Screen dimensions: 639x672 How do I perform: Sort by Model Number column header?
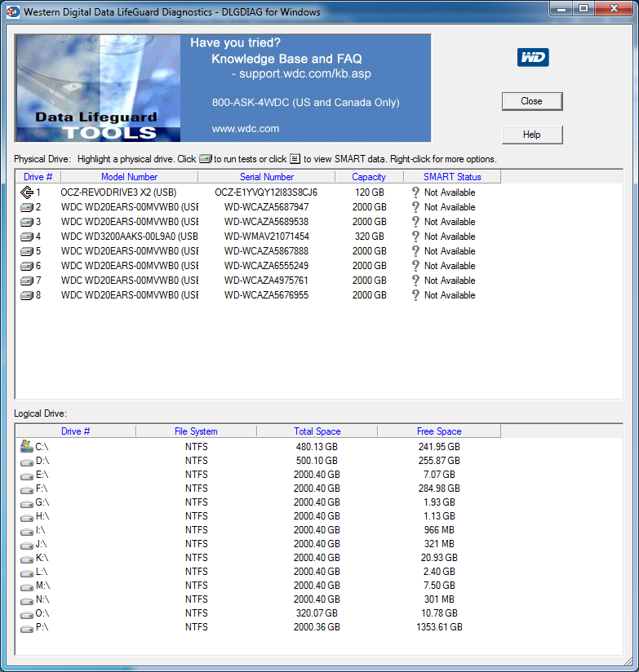pos(129,177)
